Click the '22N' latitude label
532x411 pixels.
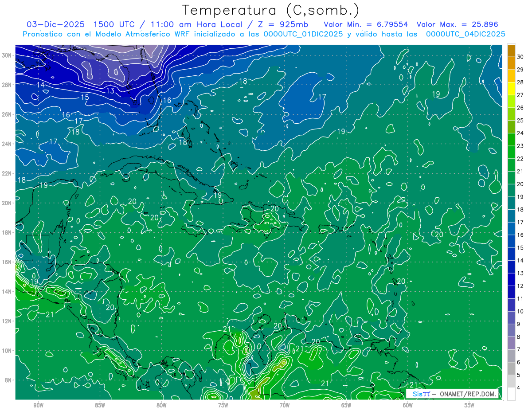click(8, 173)
